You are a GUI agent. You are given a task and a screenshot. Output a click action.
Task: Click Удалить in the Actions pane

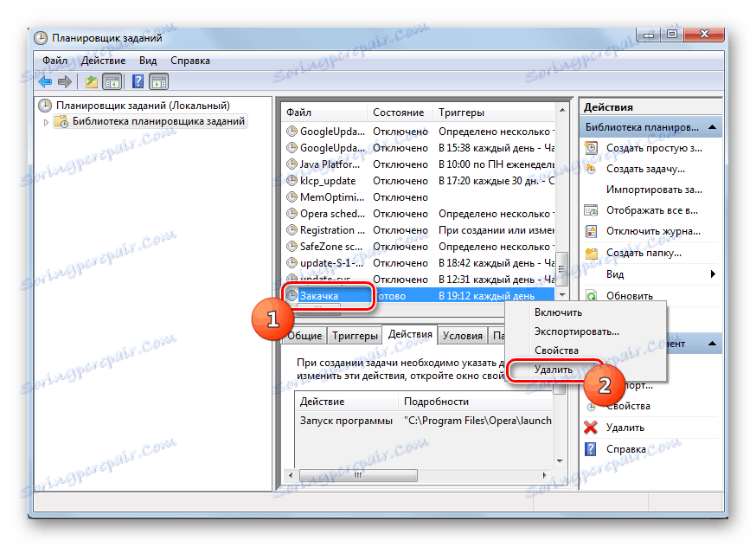(x=625, y=428)
